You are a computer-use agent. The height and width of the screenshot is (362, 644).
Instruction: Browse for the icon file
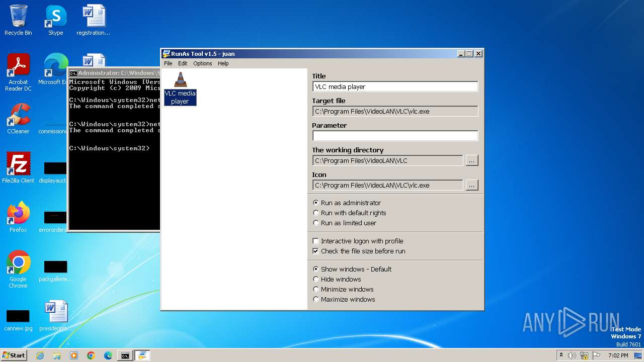471,185
